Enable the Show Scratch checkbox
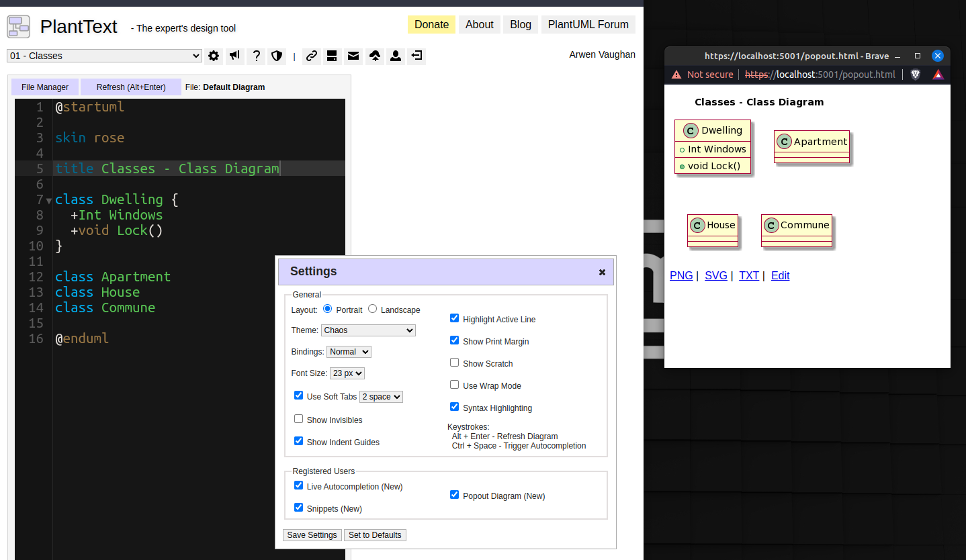This screenshot has width=966, height=560. [454, 362]
